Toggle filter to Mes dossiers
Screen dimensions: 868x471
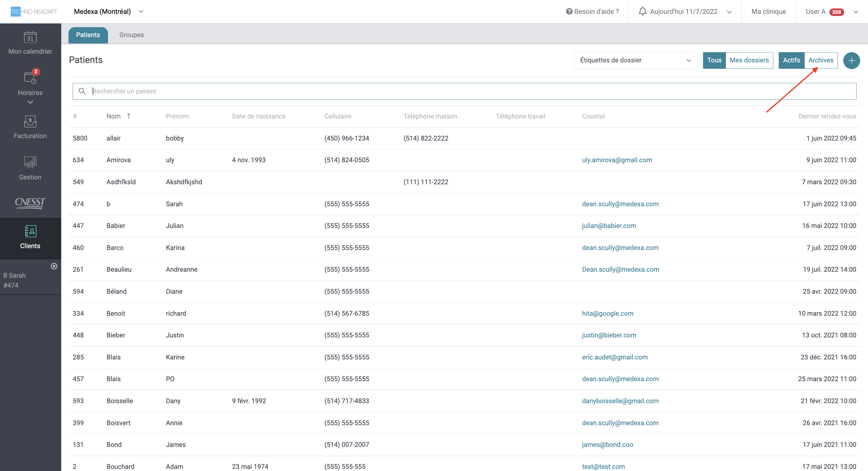click(749, 60)
